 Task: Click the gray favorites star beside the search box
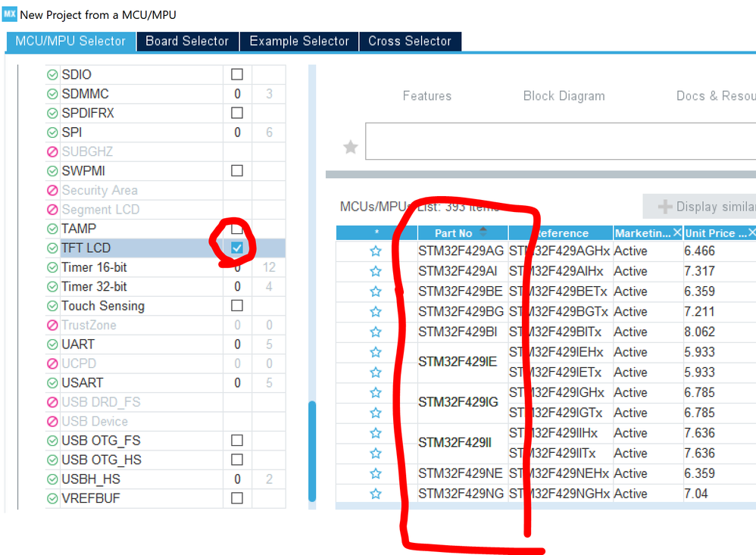pyautogui.click(x=351, y=147)
